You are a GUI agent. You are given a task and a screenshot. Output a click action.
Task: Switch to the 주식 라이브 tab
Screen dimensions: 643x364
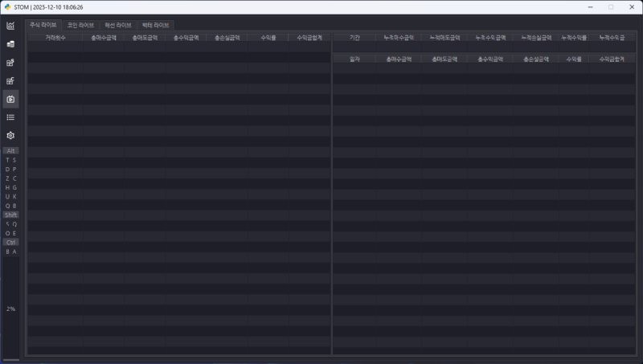coord(43,25)
